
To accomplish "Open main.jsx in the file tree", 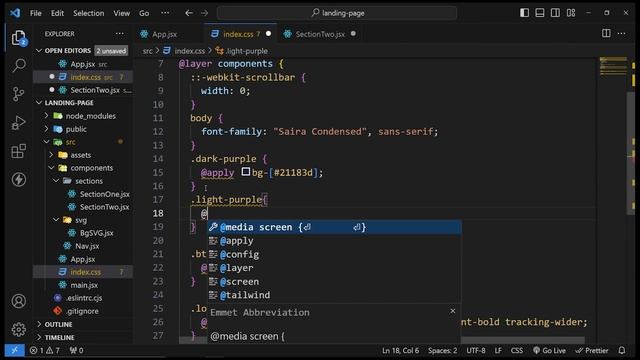I will 83,285.
